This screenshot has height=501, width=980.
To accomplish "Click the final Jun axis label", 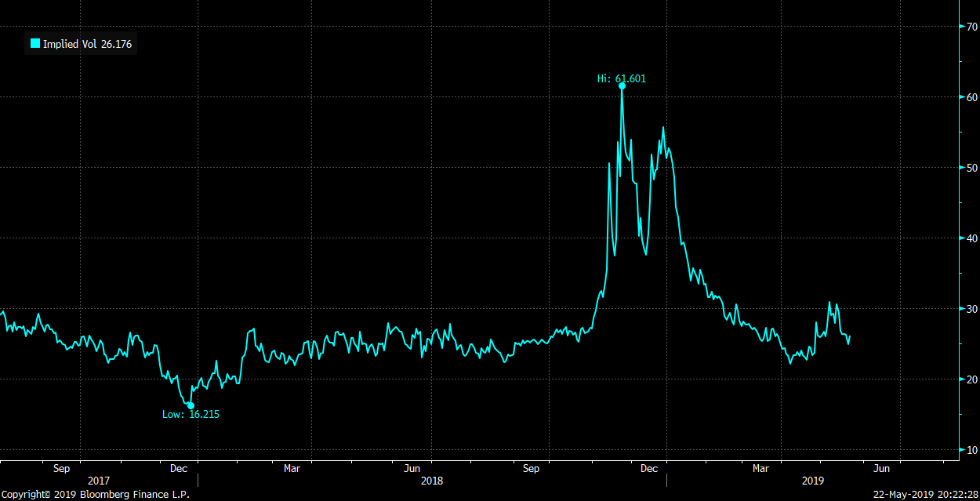I will pos(881,469).
